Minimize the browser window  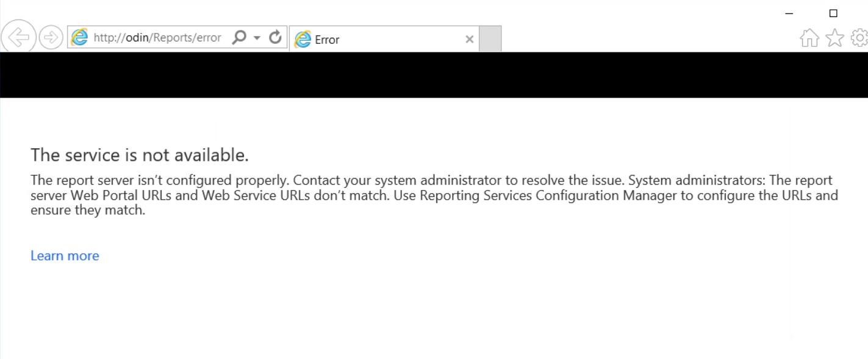(791, 13)
